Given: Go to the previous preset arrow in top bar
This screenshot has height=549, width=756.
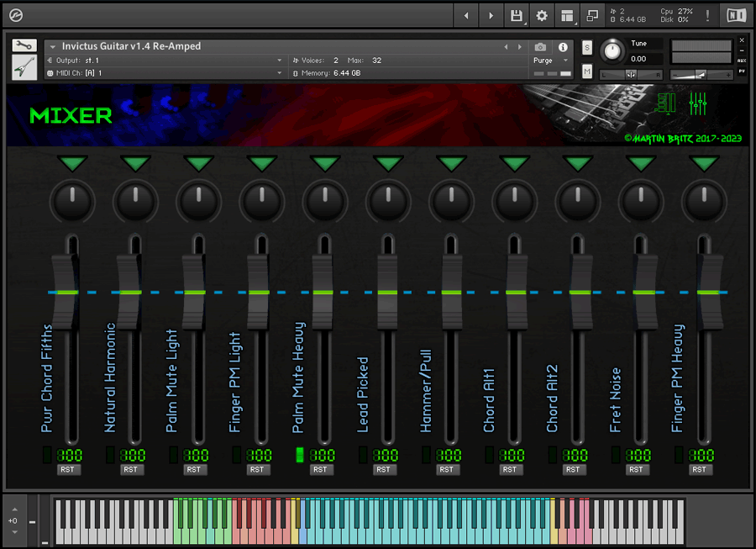Looking at the screenshot, I should pyautogui.click(x=465, y=16).
